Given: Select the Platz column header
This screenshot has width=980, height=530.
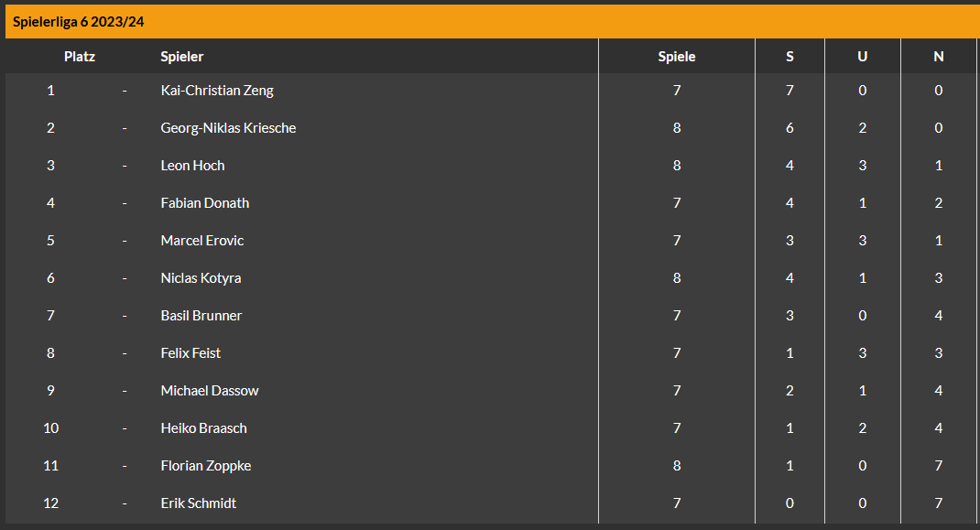Looking at the screenshot, I should (80, 56).
